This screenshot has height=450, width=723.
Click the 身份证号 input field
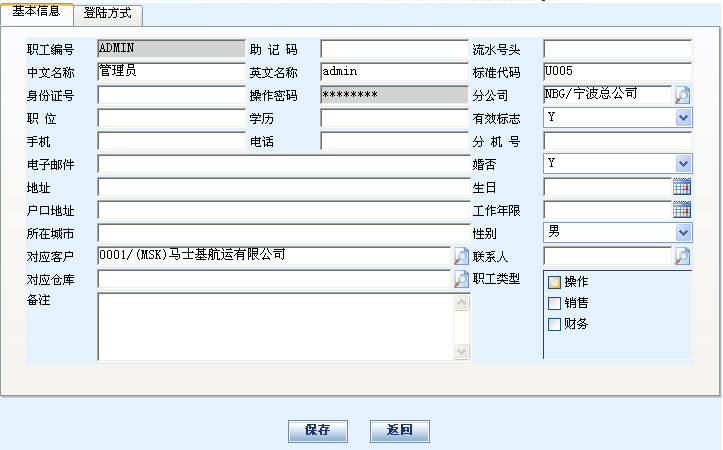point(170,95)
